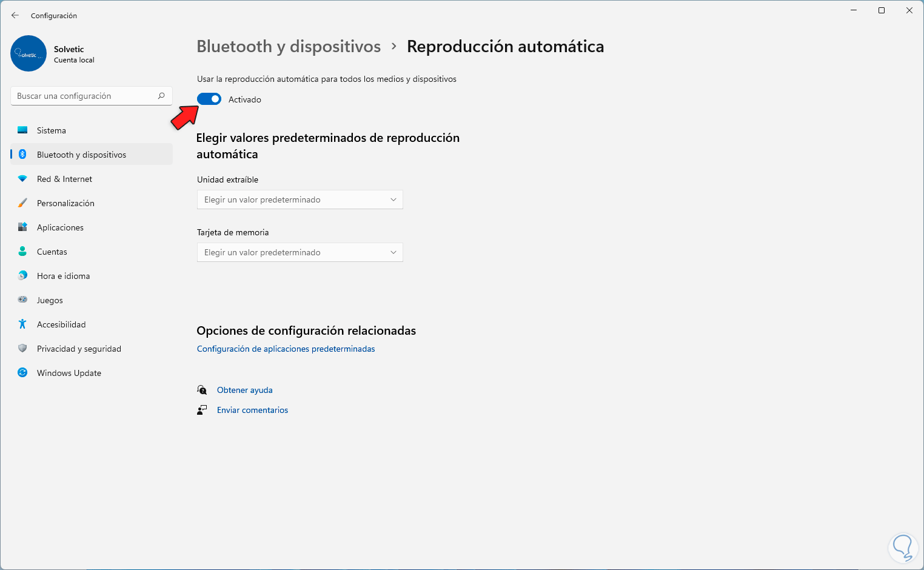924x570 pixels.
Task: Click the Accesibilidad figure icon
Action: coord(22,324)
